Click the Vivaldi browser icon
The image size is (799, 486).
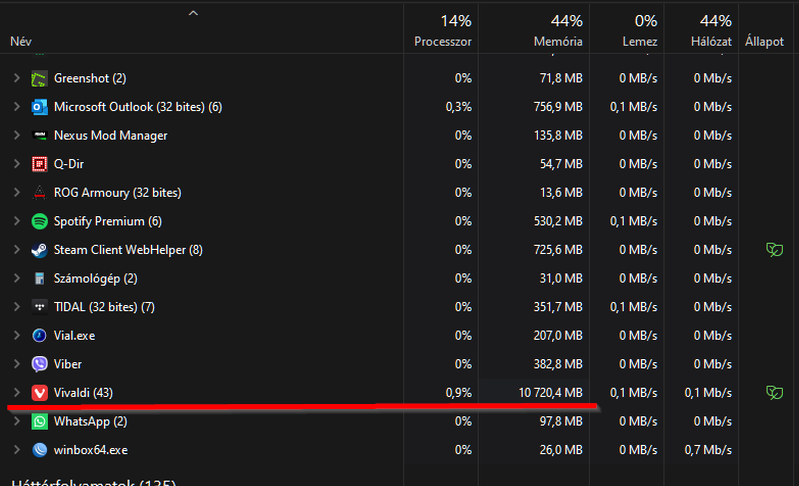[x=39, y=393]
